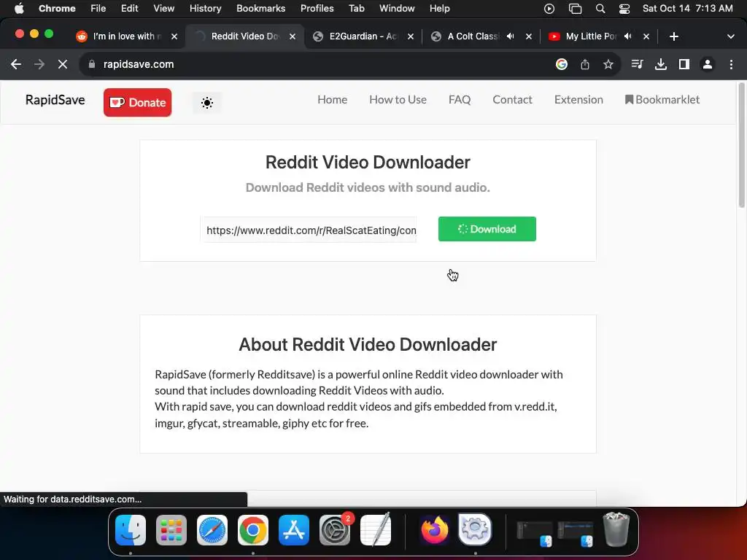Open the Trash in the Dock
The width and height of the screenshot is (747, 560).
point(616,529)
